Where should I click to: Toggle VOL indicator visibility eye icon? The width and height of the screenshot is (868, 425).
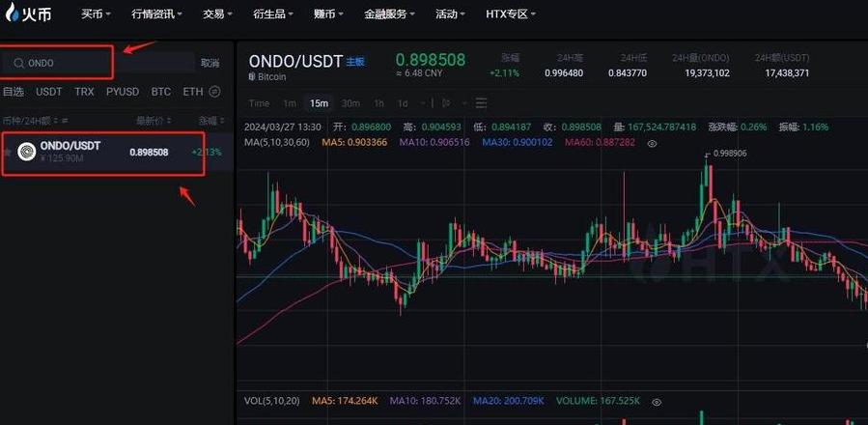point(657,401)
